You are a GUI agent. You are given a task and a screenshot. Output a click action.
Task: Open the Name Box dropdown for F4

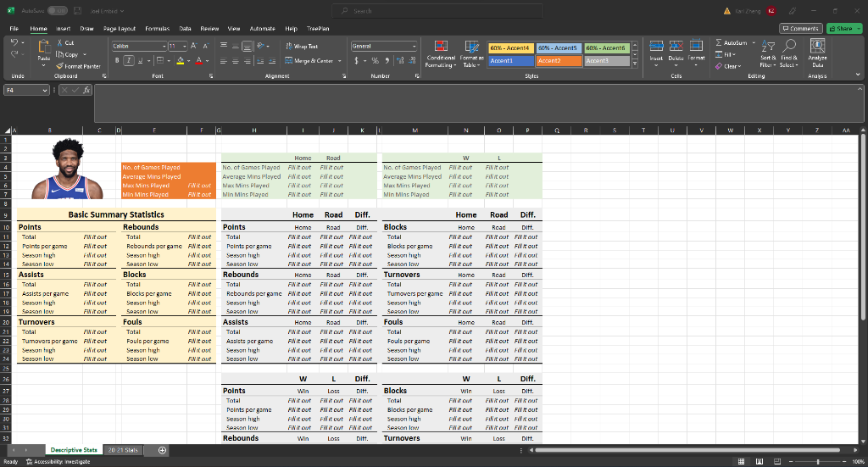[45, 89]
